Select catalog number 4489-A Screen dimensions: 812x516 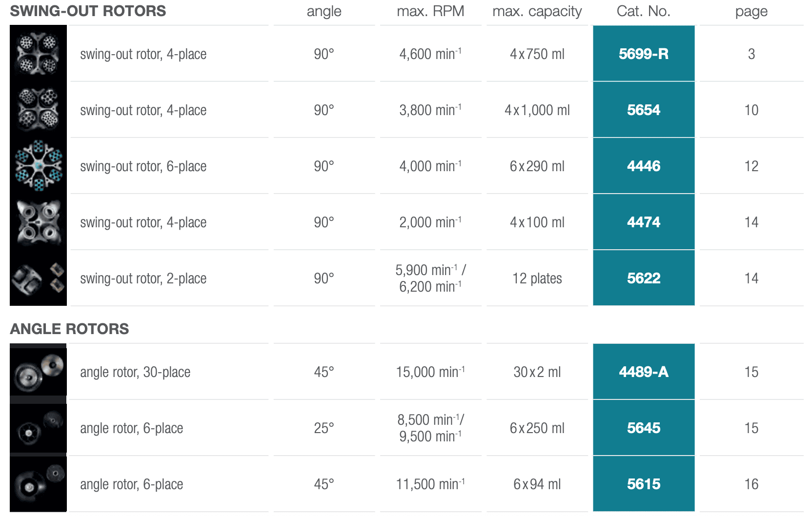[644, 372]
